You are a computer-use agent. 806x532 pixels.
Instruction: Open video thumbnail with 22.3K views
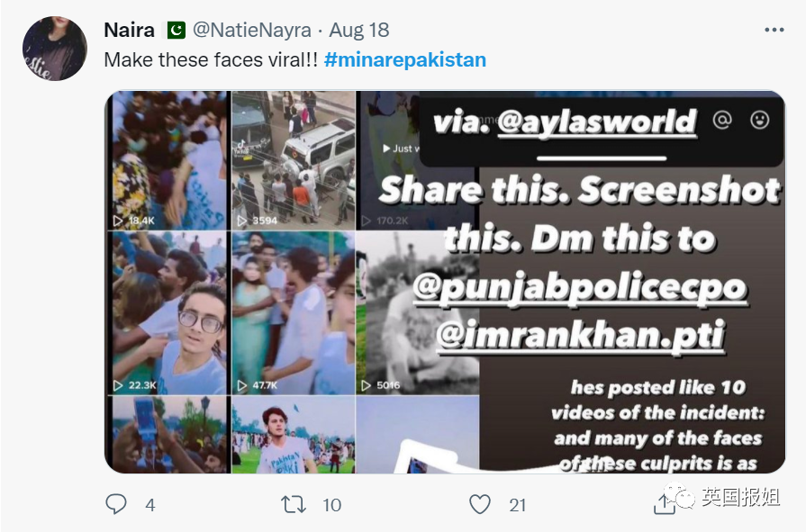click(168, 313)
